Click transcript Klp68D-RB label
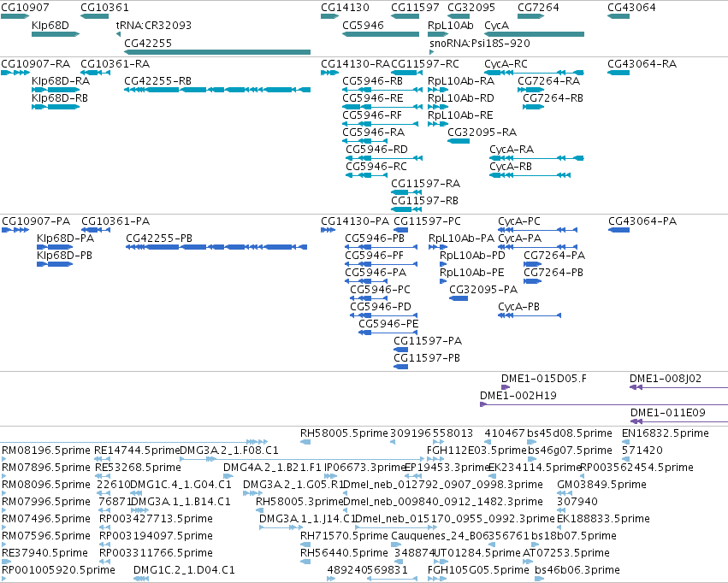728x583 pixels. 59,97
